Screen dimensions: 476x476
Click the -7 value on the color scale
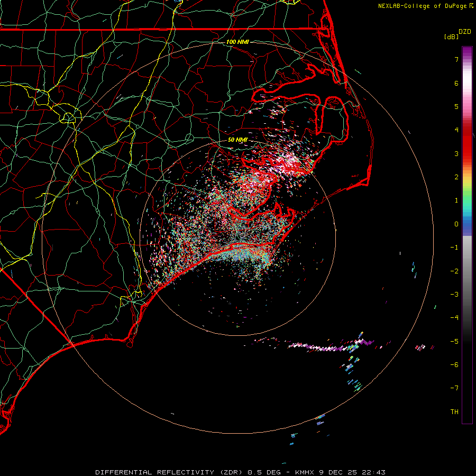[454, 388]
